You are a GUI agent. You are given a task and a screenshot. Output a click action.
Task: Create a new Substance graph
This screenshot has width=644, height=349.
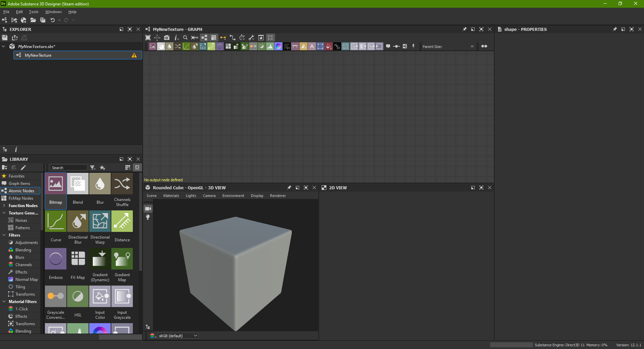click(x=4, y=20)
